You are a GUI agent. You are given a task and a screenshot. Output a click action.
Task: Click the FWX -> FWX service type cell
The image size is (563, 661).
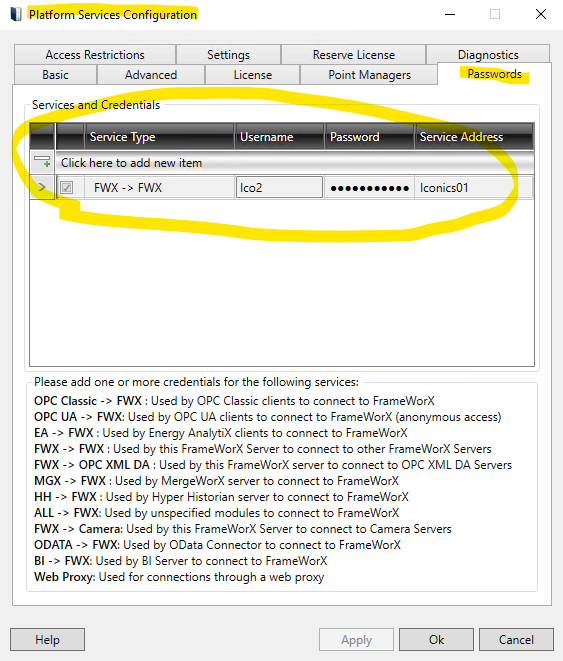click(x=159, y=188)
